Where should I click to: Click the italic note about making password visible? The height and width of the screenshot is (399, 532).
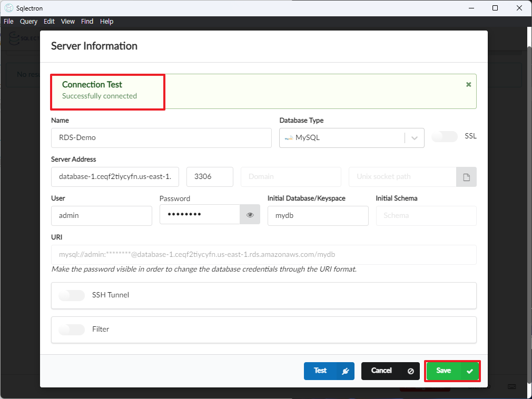204,269
